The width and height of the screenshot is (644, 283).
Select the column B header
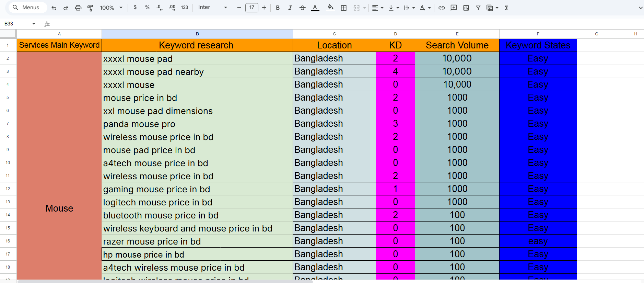pos(197,34)
